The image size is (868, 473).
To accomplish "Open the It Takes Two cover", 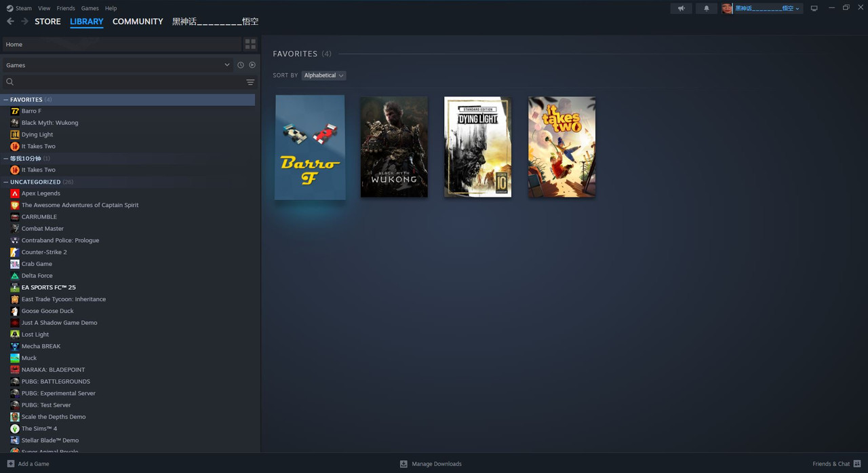I will pos(562,147).
